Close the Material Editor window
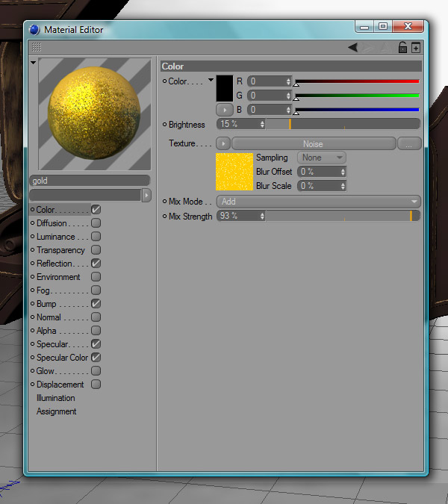Image resolution: width=448 pixels, height=504 pixels. pos(408,27)
